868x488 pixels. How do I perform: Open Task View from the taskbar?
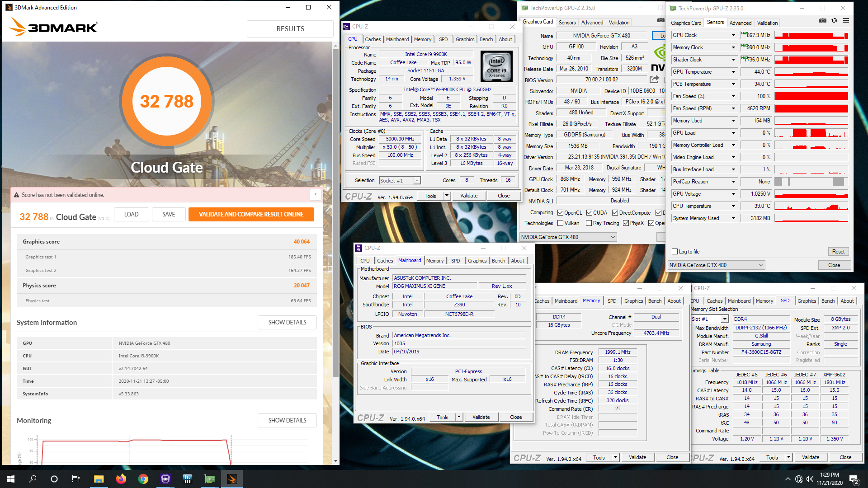pos(76,479)
